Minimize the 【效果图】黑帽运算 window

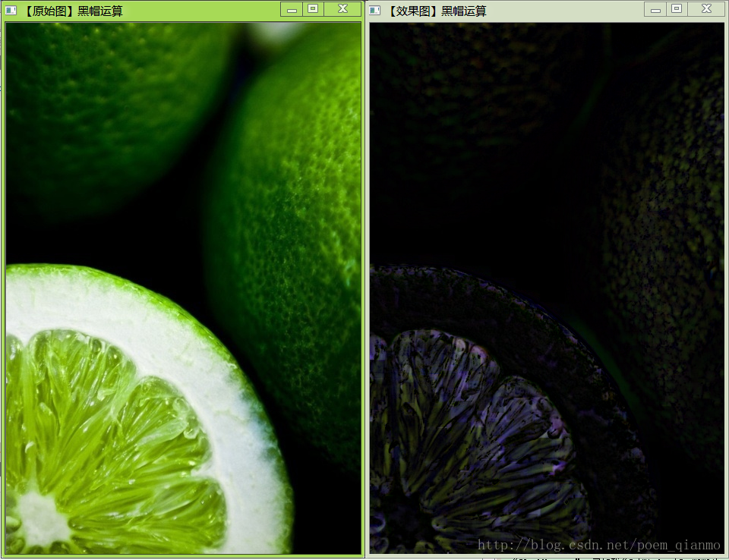(x=655, y=9)
